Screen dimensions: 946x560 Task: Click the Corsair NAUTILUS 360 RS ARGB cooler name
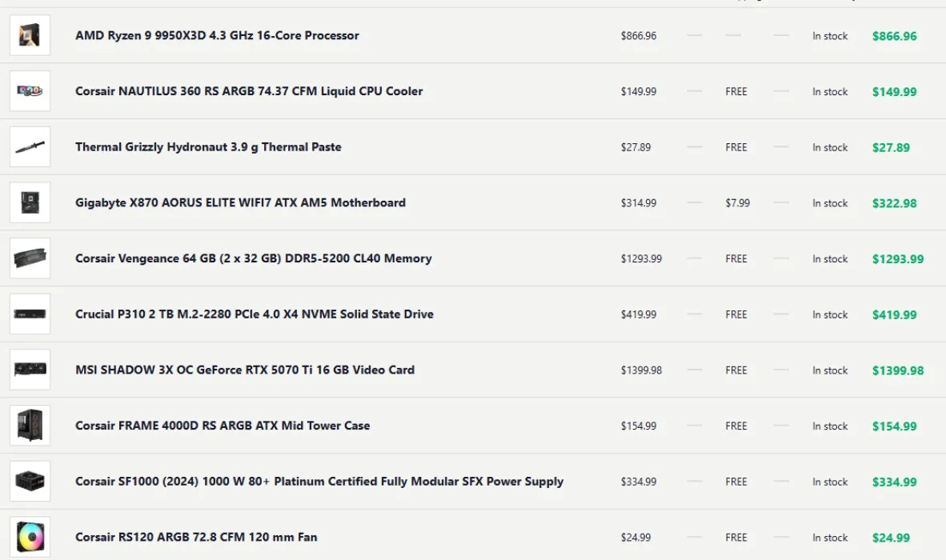(x=249, y=91)
